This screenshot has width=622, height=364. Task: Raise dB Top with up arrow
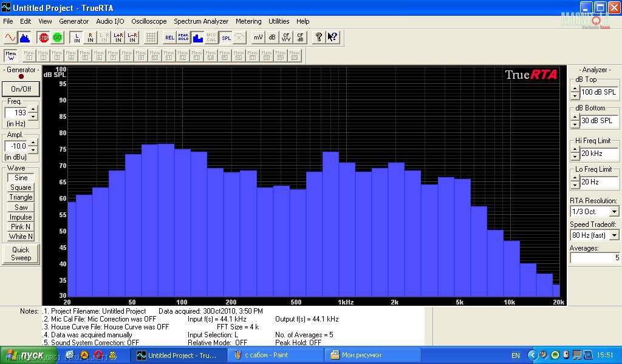coord(575,89)
